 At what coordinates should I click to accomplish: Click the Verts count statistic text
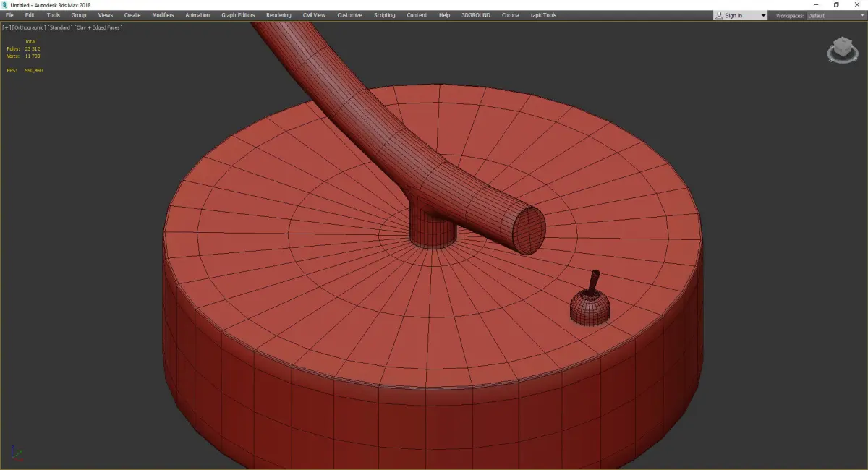[24, 56]
